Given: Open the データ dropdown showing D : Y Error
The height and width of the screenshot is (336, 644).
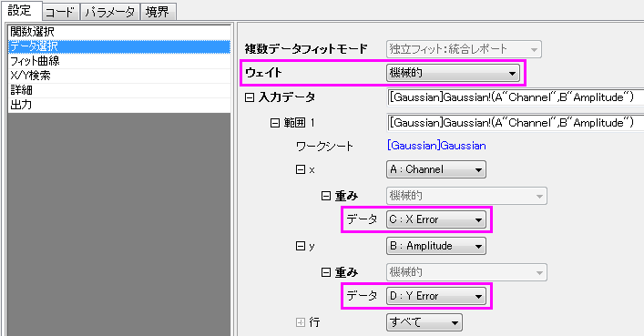Looking at the screenshot, I should 436,296.
